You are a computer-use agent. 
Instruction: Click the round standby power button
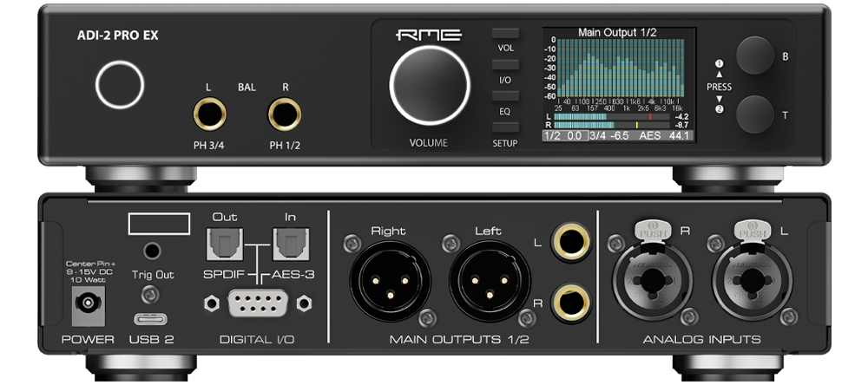pyautogui.click(x=120, y=85)
